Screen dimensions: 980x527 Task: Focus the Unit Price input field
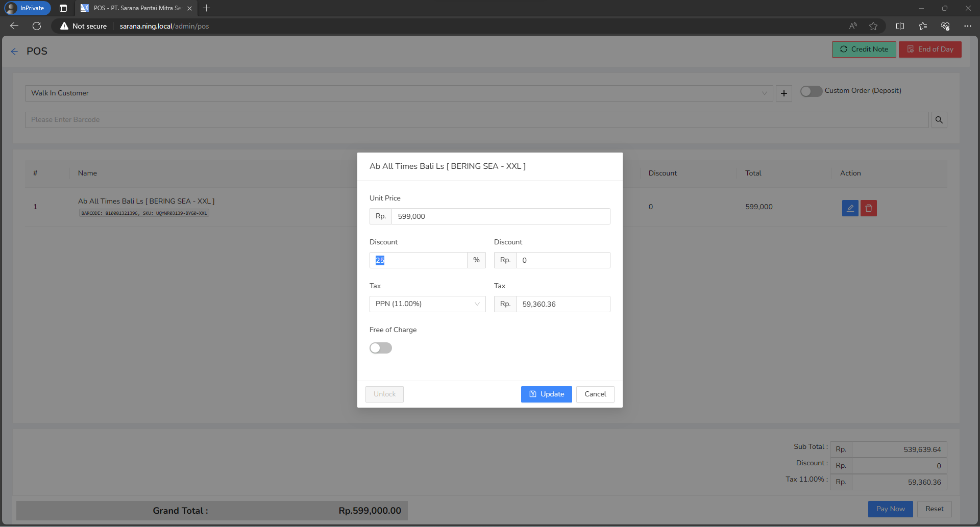pos(501,216)
